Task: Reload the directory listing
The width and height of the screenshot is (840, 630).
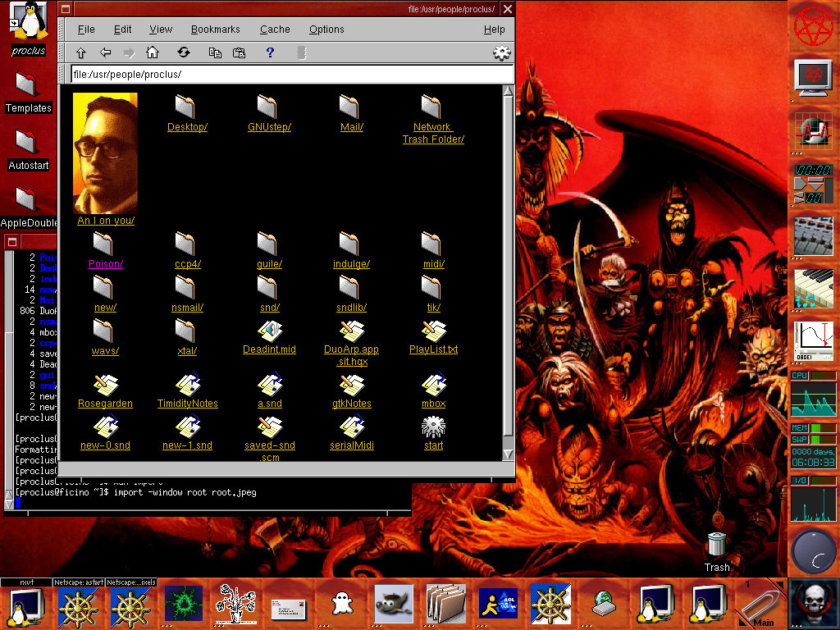Action: tap(184, 52)
